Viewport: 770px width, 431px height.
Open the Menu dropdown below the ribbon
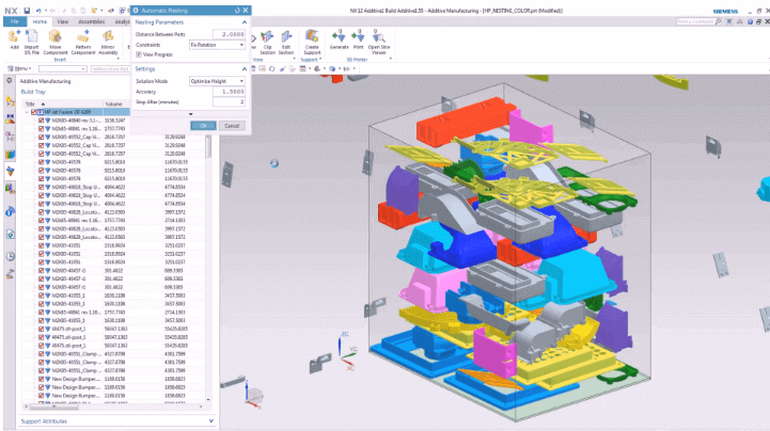click(x=20, y=69)
